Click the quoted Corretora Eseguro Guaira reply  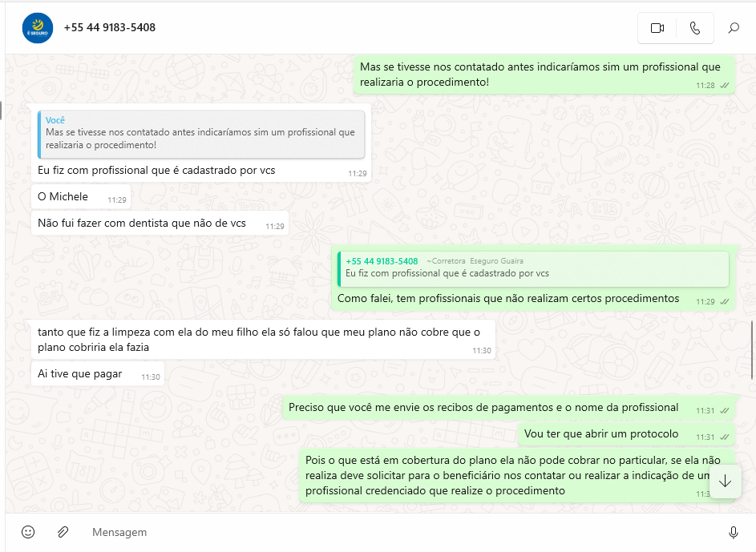point(533,268)
